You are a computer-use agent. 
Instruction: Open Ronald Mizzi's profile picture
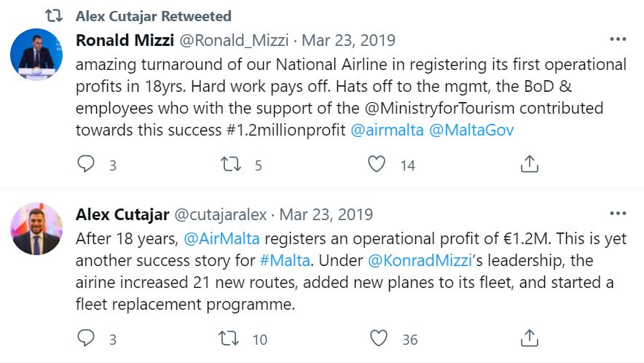(36, 55)
